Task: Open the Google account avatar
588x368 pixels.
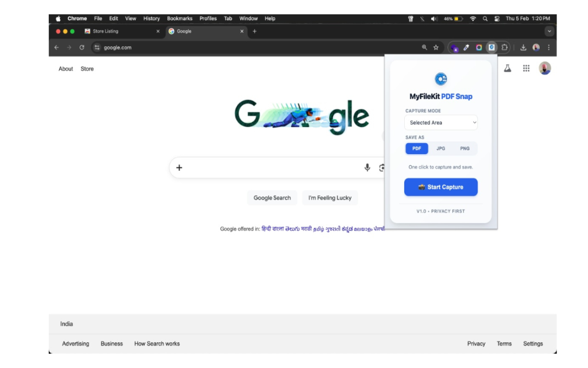Action: click(x=544, y=68)
